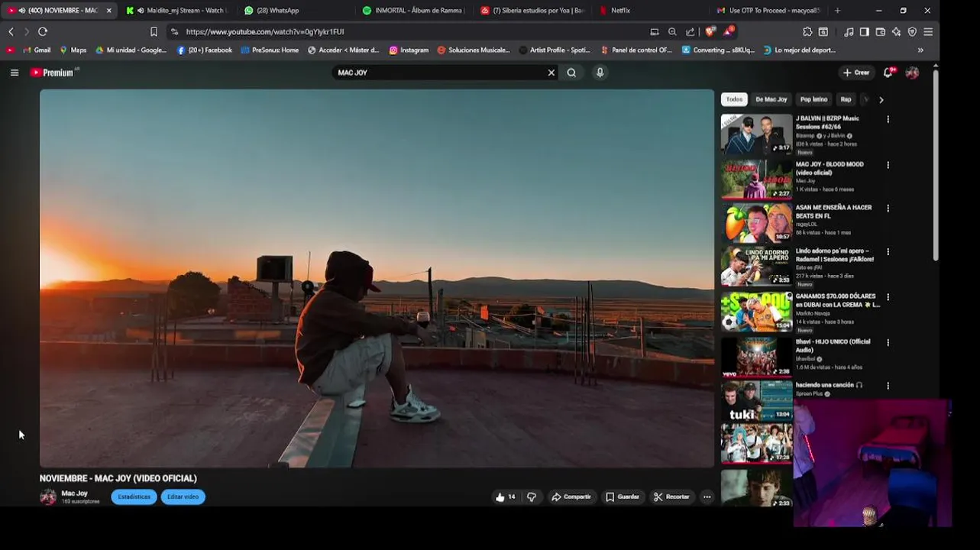Open options for Bhavi HIJO UNICO video
This screenshot has width=980, height=550.
click(x=888, y=341)
